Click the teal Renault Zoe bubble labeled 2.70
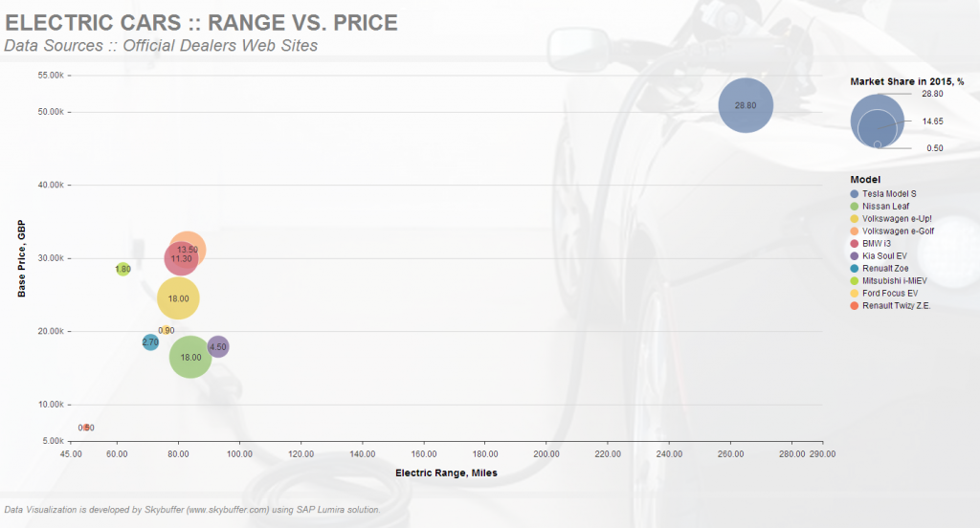Viewport: 980px width, 528px height. tap(150, 341)
